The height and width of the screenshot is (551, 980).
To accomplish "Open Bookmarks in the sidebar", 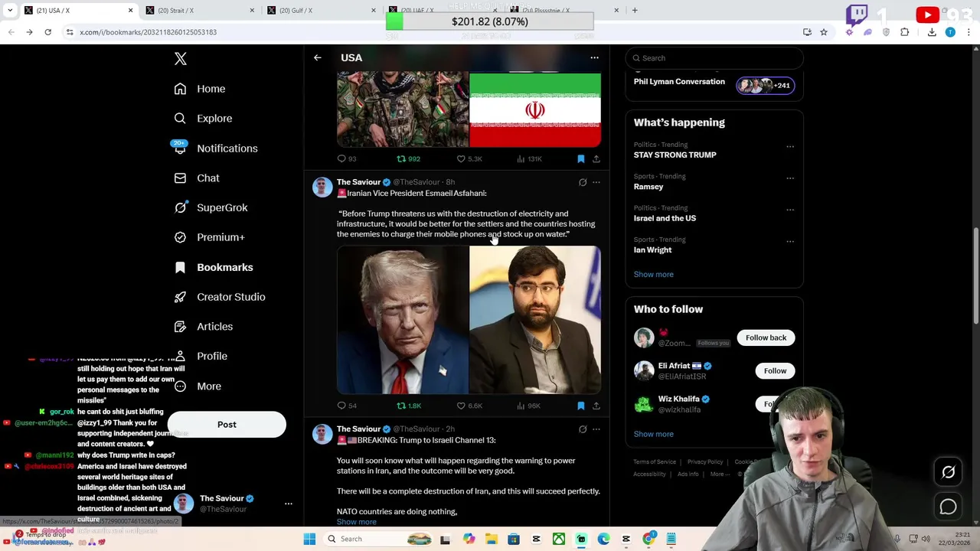I will [213, 267].
